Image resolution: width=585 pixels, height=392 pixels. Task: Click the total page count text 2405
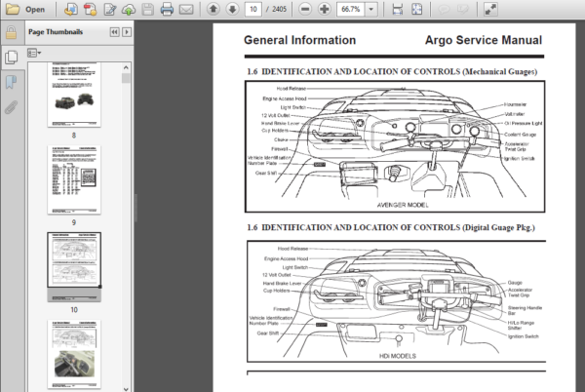(x=280, y=10)
